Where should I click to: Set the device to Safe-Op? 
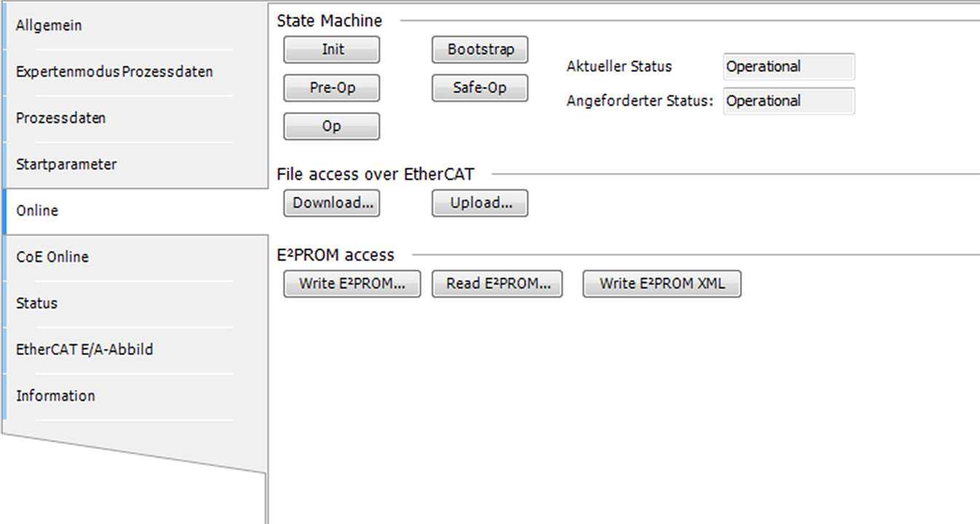click(x=480, y=88)
